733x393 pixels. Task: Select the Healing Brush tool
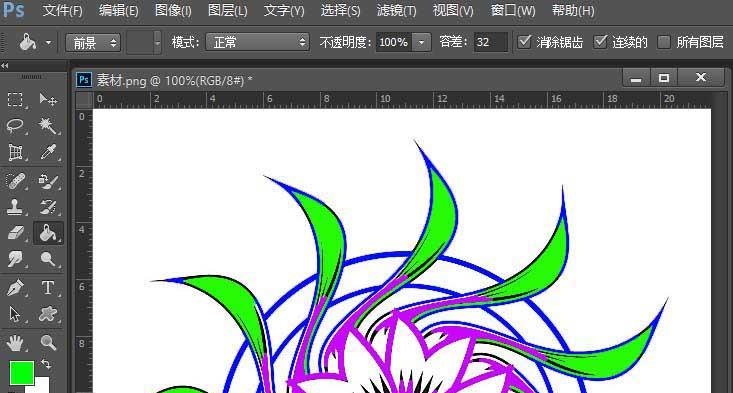point(15,181)
